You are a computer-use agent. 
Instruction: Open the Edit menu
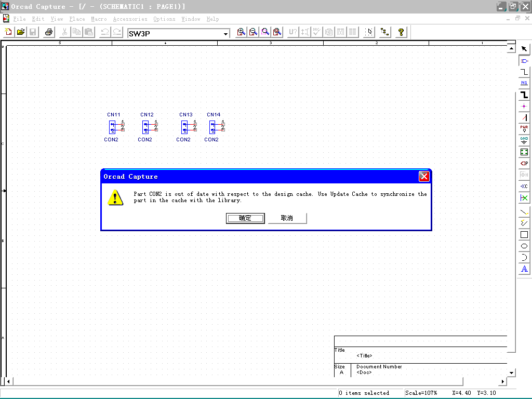(38, 19)
